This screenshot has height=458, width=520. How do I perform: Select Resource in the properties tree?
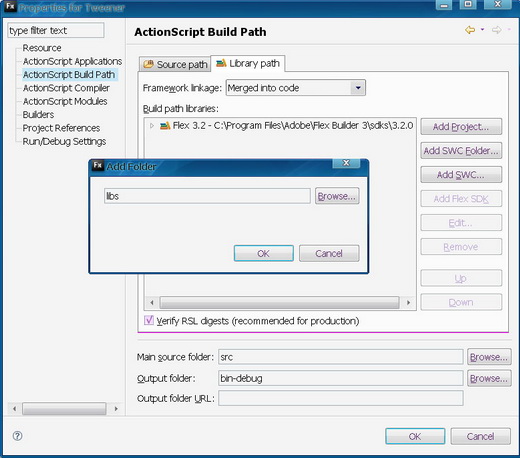click(42, 48)
